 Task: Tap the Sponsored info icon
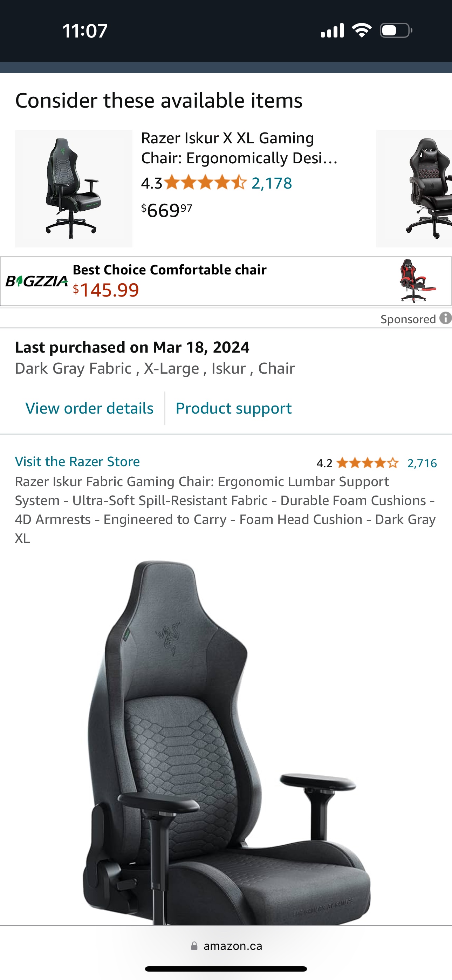[446, 318]
